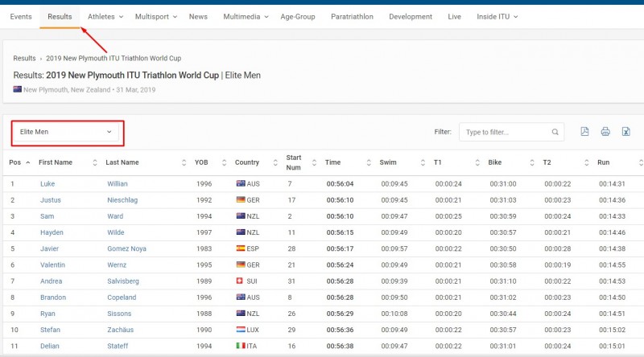Click the ITA flag in Delian row
The width and height of the screenshot is (644, 357).
click(241, 346)
